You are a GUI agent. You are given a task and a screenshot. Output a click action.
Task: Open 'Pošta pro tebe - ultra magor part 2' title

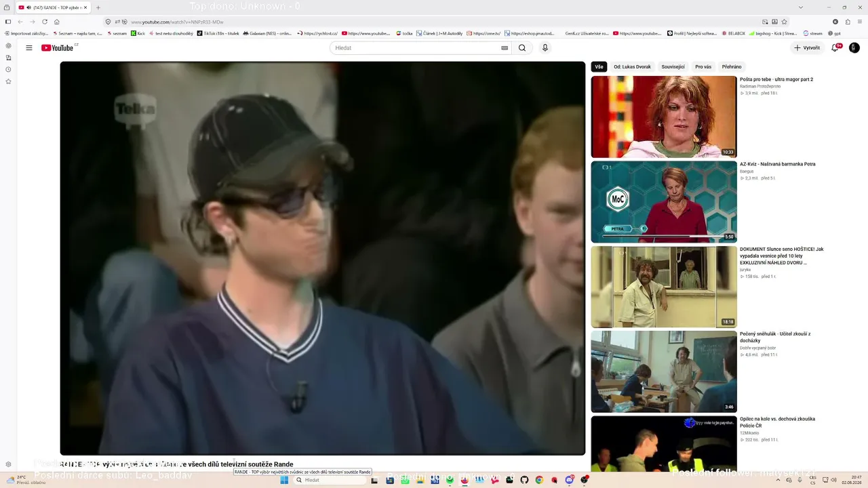point(776,79)
